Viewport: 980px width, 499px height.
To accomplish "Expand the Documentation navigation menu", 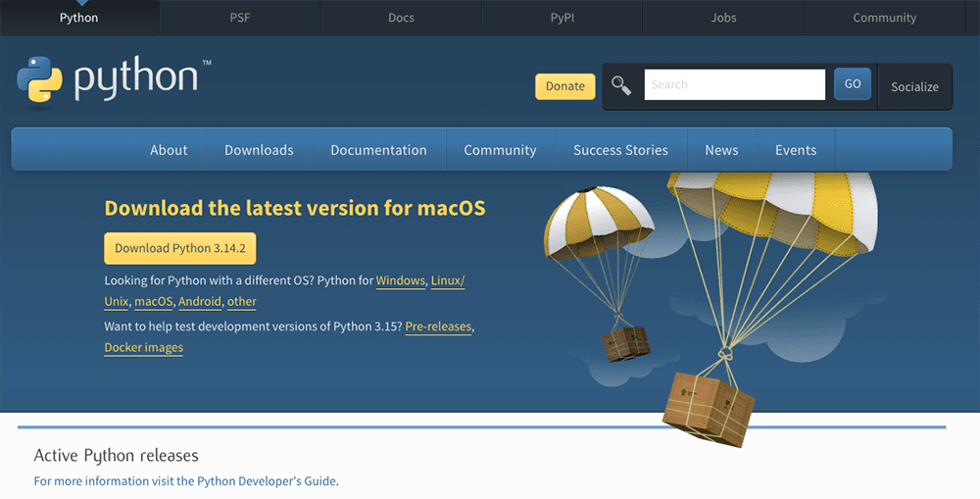I will [378, 150].
